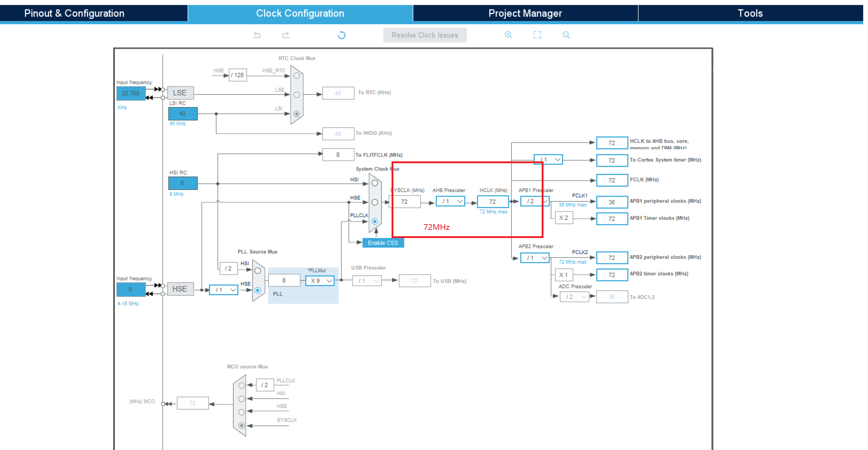Switch to Pinout & Configuration tab
Screen dimensions: 868x450
point(75,13)
